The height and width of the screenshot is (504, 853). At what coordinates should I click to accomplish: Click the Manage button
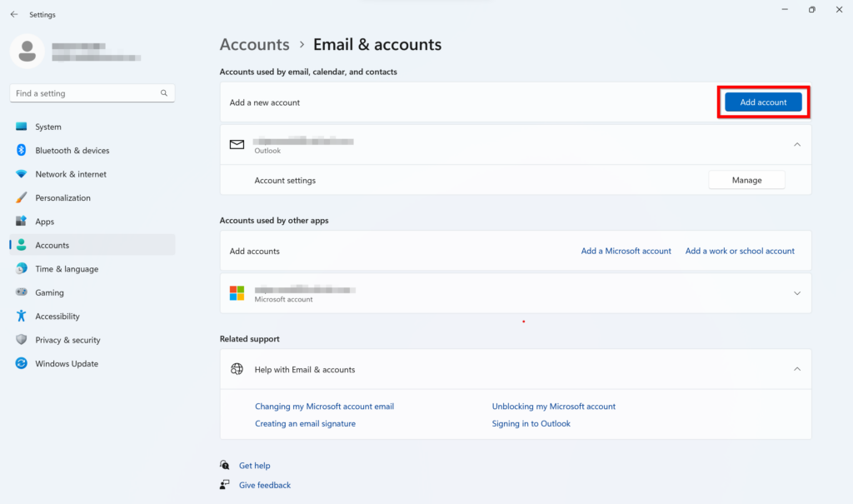746,180
